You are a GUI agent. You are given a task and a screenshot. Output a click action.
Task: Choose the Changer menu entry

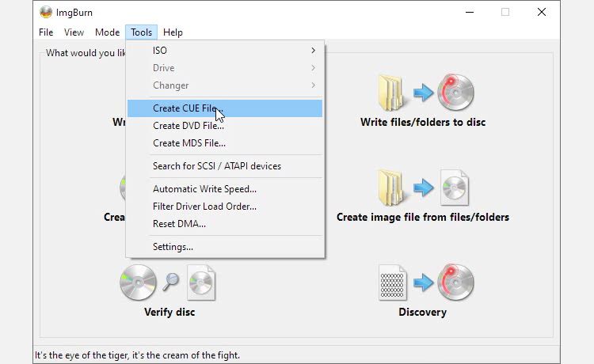click(x=225, y=85)
